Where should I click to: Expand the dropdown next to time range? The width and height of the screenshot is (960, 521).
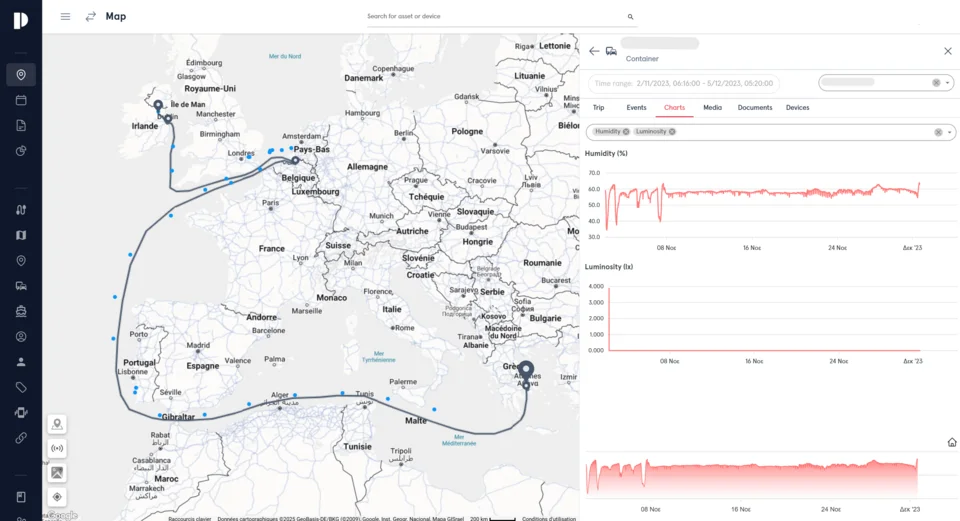(948, 83)
